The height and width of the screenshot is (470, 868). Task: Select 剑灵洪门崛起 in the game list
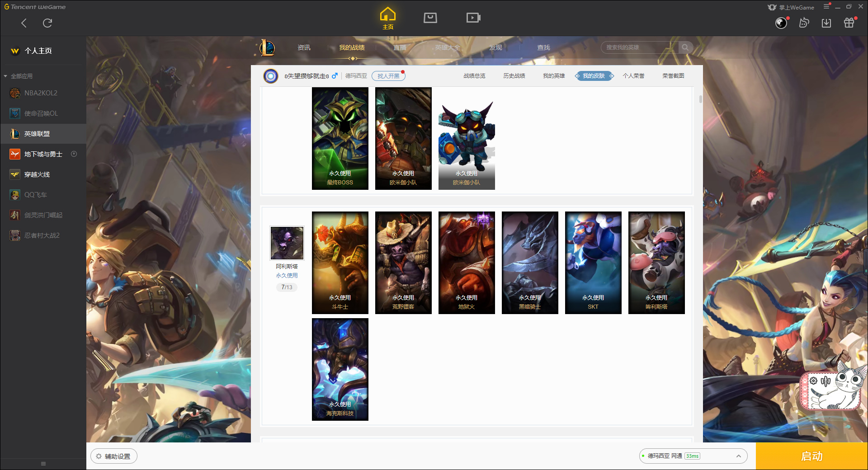coord(43,215)
